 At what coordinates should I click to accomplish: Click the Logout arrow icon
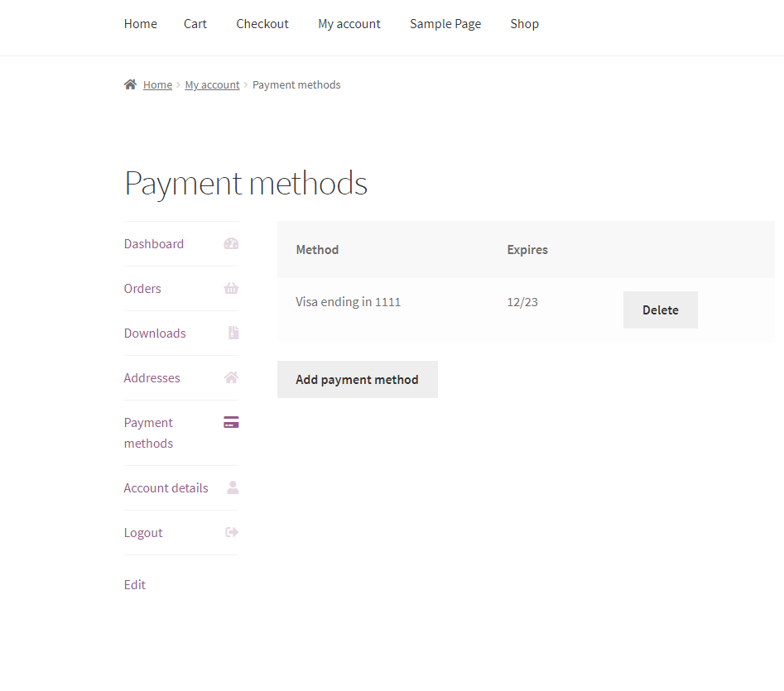(x=232, y=532)
